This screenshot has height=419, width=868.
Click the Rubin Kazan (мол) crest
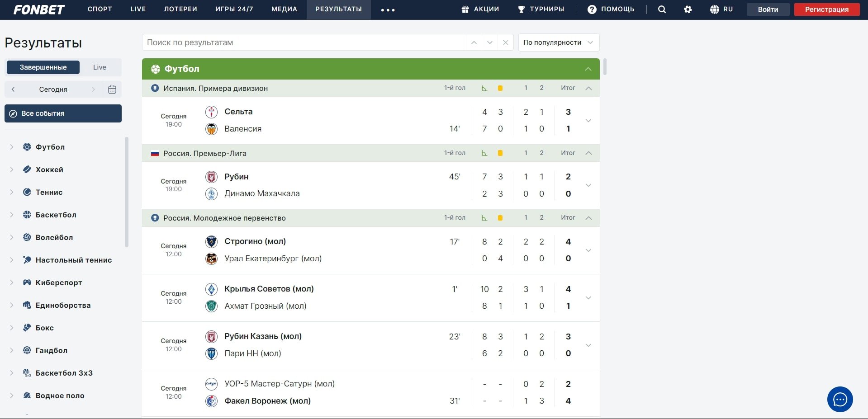pos(211,337)
